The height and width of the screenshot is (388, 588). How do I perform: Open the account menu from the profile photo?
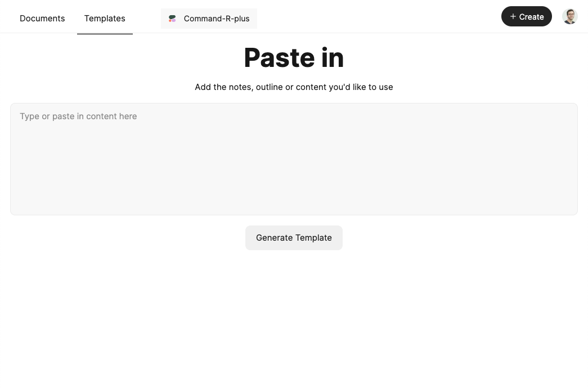click(x=569, y=16)
